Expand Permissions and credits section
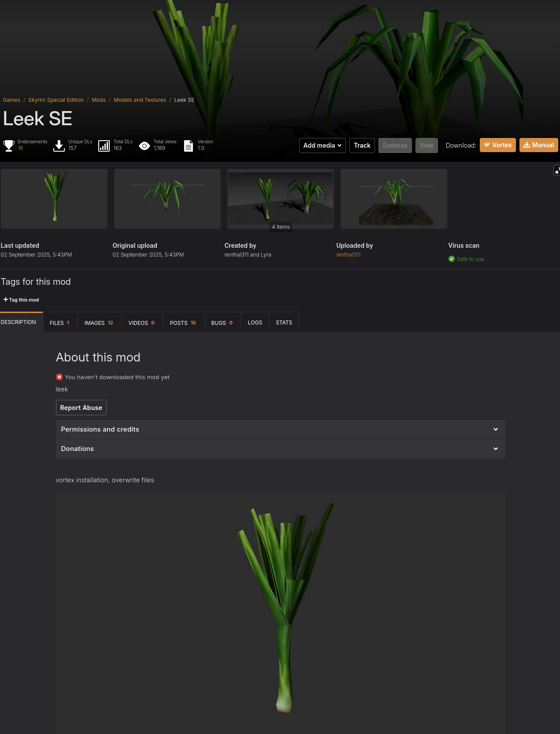 coord(281,429)
